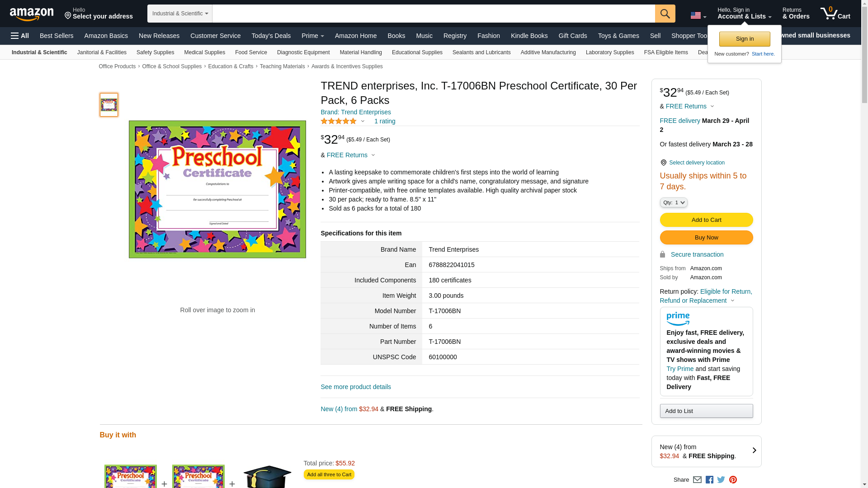868x488 pixels.
Task: Share this product on Facebook
Action: coord(709,480)
